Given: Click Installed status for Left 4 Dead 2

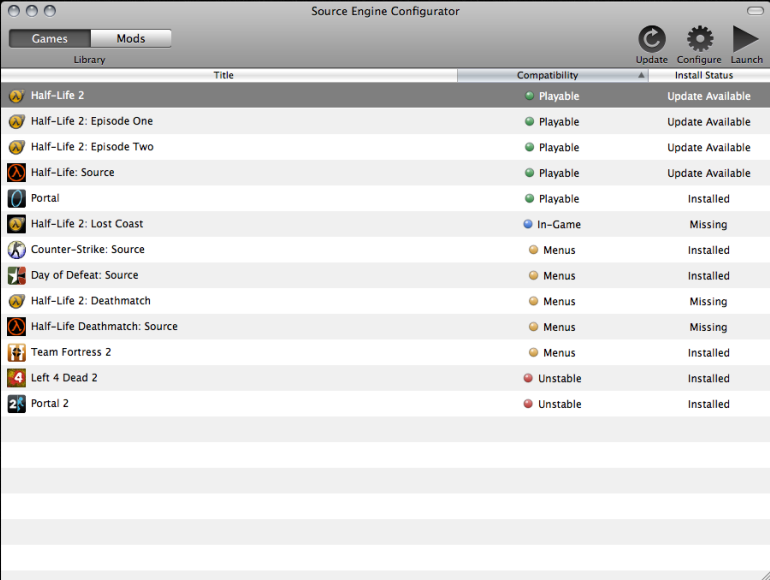Looking at the screenshot, I should click(x=709, y=378).
